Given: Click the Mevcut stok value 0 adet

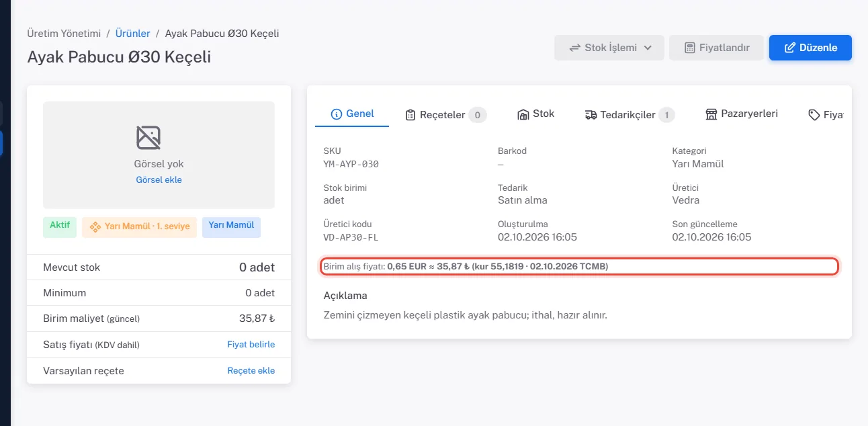Looking at the screenshot, I should (257, 267).
